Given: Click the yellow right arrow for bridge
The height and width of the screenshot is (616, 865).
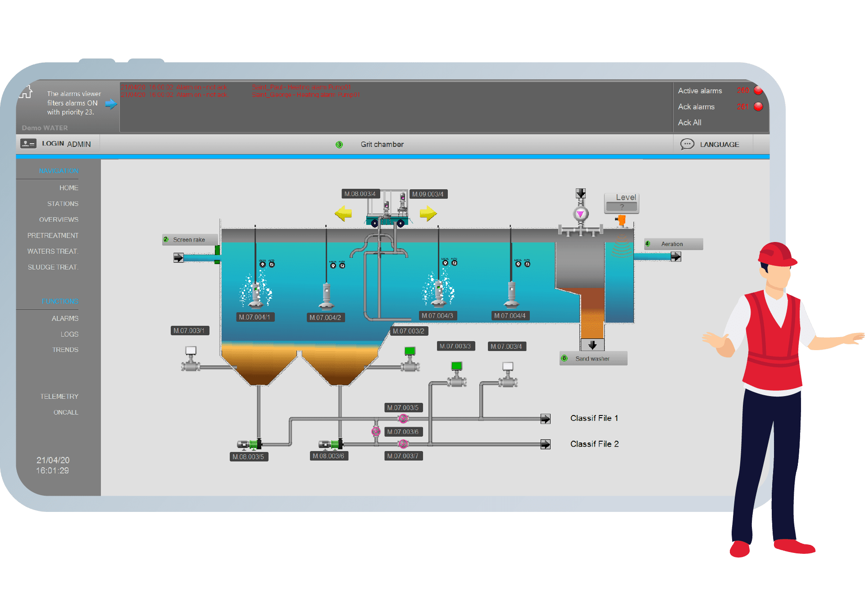Looking at the screenshot, I should [x=428, y=213].
